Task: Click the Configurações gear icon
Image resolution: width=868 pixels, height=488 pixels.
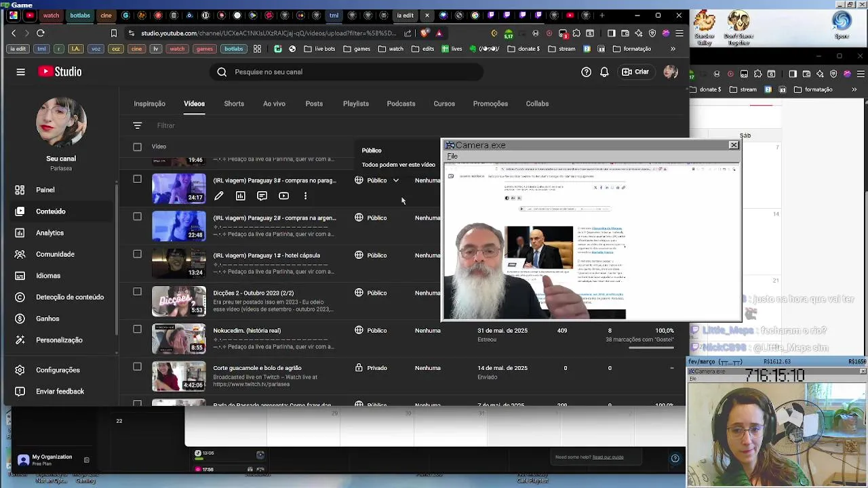Action: click(20, 370)
